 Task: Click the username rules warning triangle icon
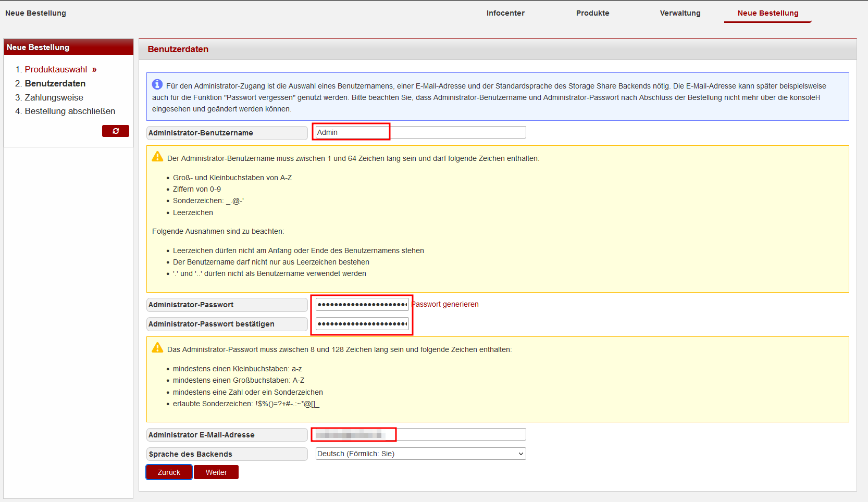157,157
